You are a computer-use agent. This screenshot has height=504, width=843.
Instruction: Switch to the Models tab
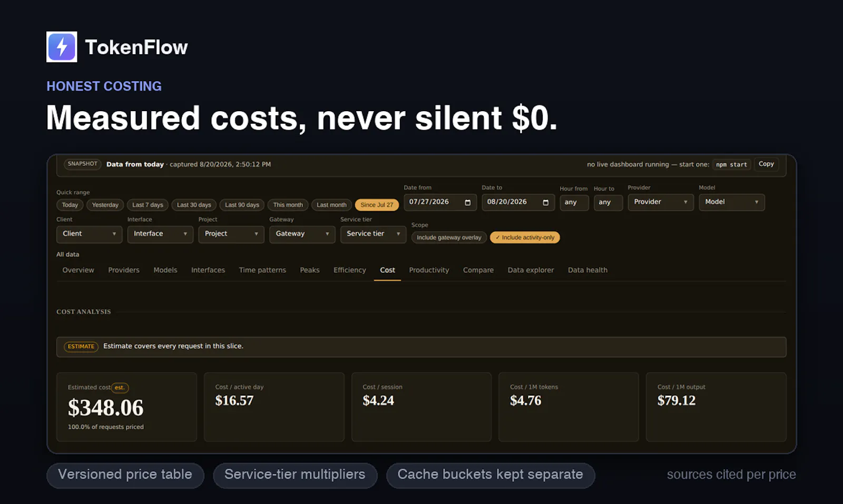(x=165, y=270)
